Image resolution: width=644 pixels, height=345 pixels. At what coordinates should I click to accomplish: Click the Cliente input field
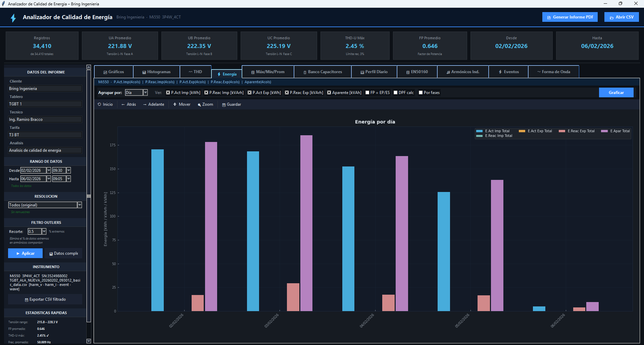45,89
